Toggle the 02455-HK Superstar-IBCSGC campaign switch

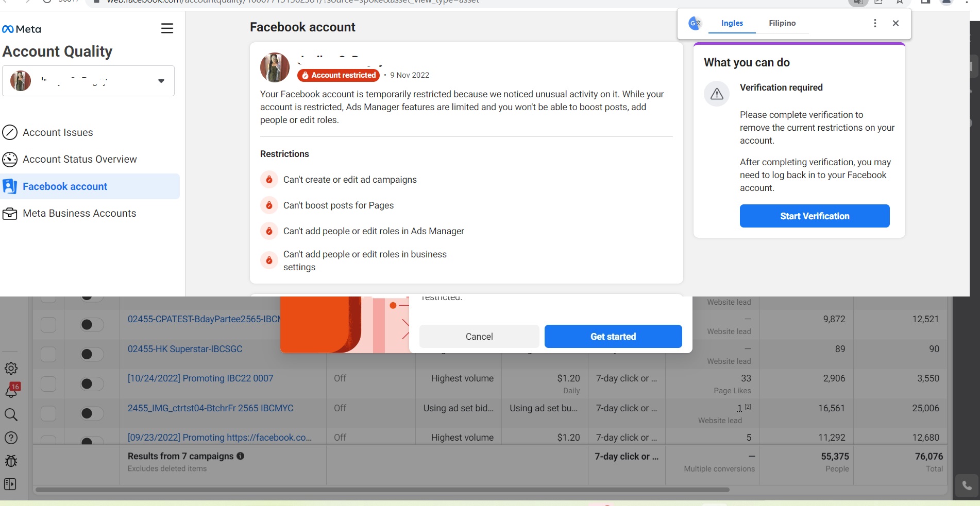point(92,354)
